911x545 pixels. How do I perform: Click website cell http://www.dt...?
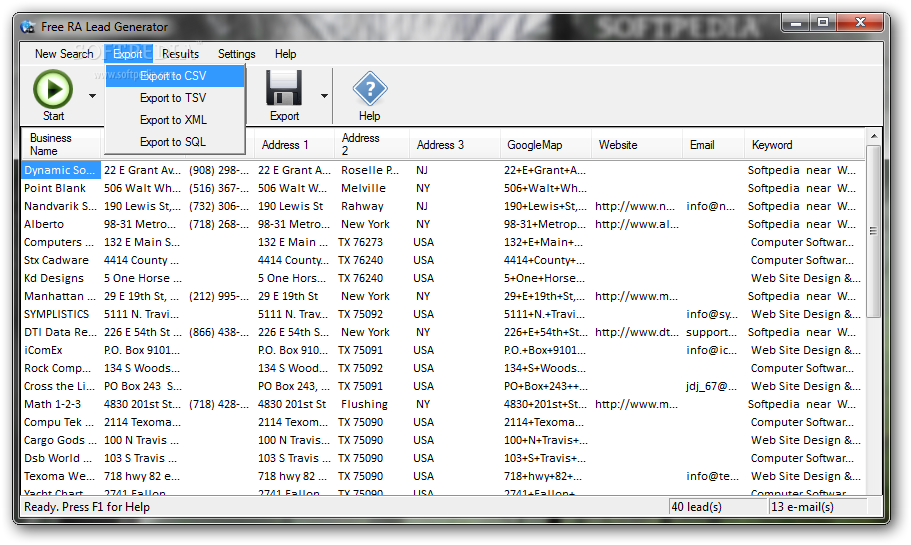point(637,332)
